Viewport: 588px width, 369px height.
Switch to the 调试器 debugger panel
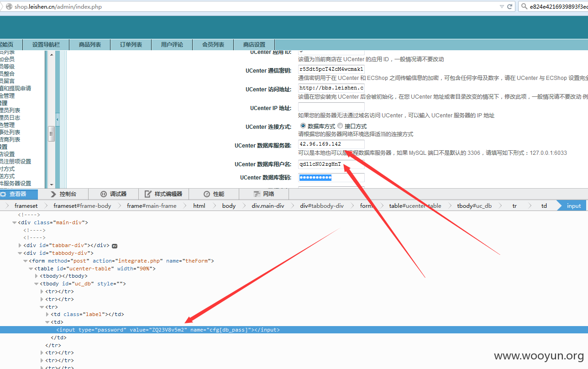click(x=114, y=194)
